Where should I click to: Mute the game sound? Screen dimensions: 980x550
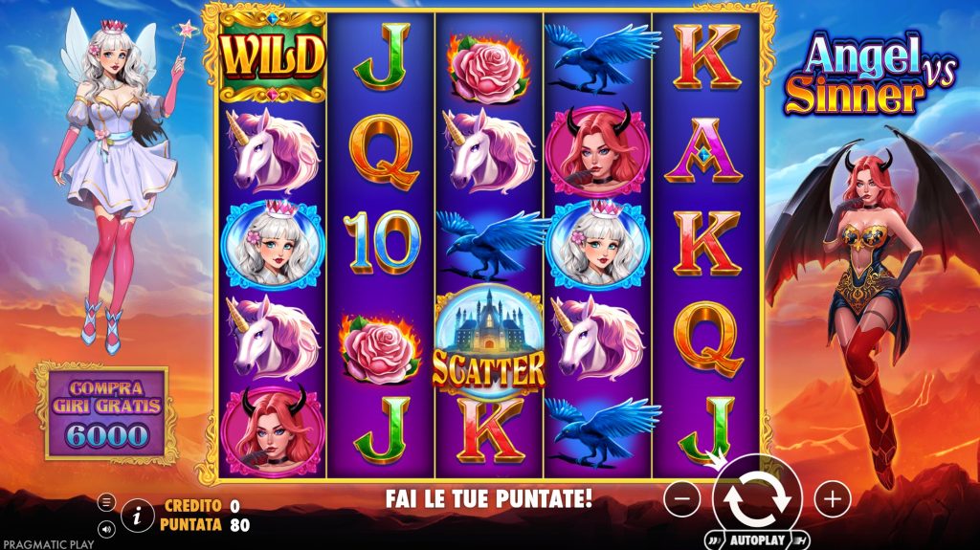pyautogui.click(x=107, y=530)
